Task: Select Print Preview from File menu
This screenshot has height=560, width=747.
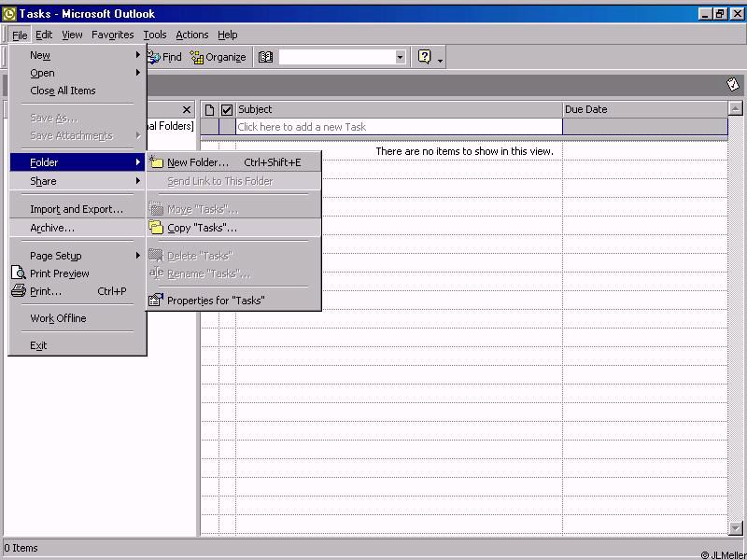Action: point(59,273)
